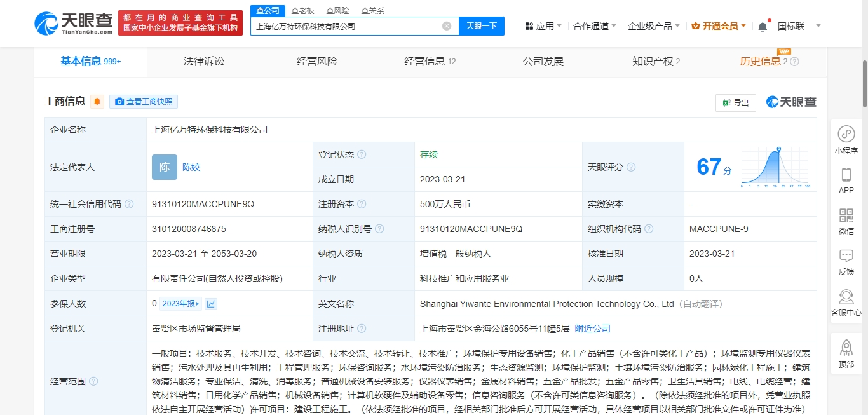The image size is (868, 415).
Task: Expand the 合作通道 dropdown
Action: point(595,26)
